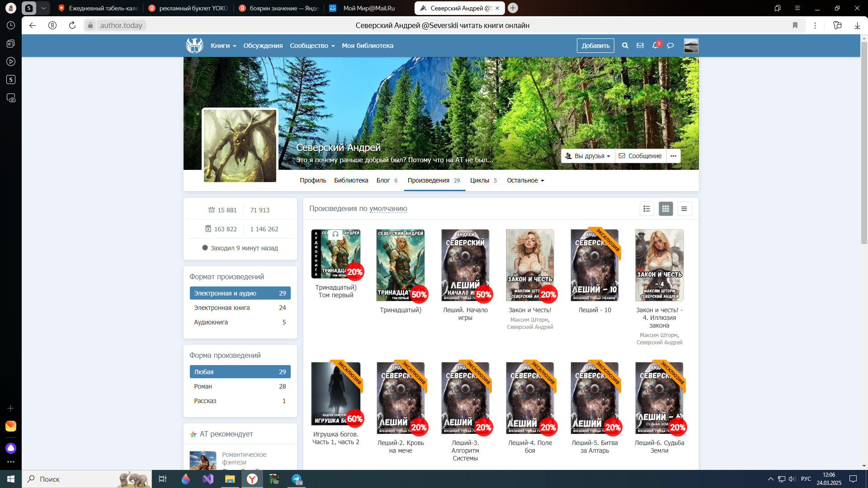The width and height of the screenshot is (868, 488).
Task: Expand the Книги dropdown menu
Action: tap(223, 46)
